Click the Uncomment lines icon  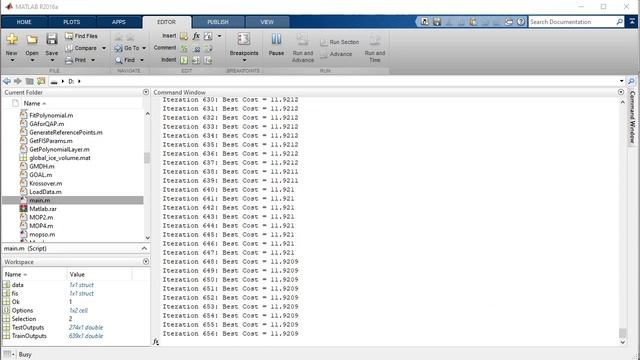(x=196, y=48)
